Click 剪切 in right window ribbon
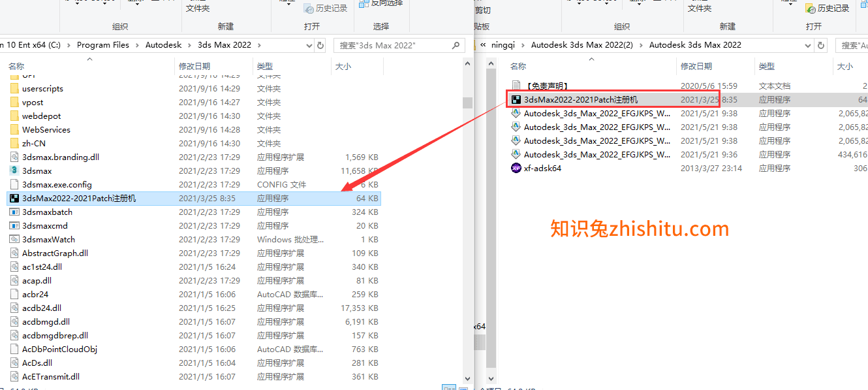The image size is (868, 390). tap(483, 10)
